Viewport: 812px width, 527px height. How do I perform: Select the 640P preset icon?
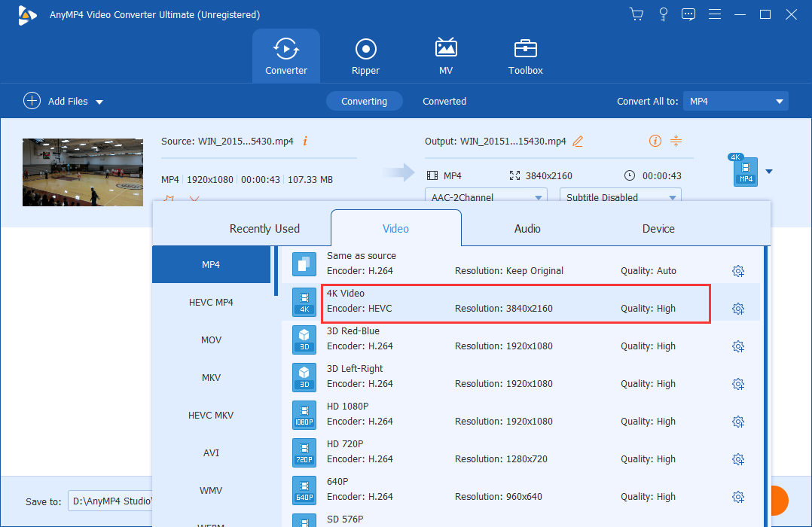tap(304, 489)
